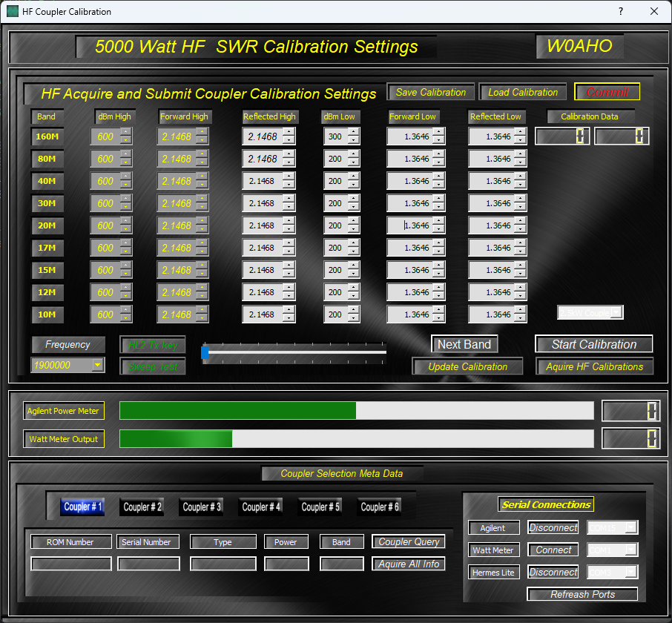Select the Coupler # 1 tab
Screen dimensions: 672x623
(82, 507)
